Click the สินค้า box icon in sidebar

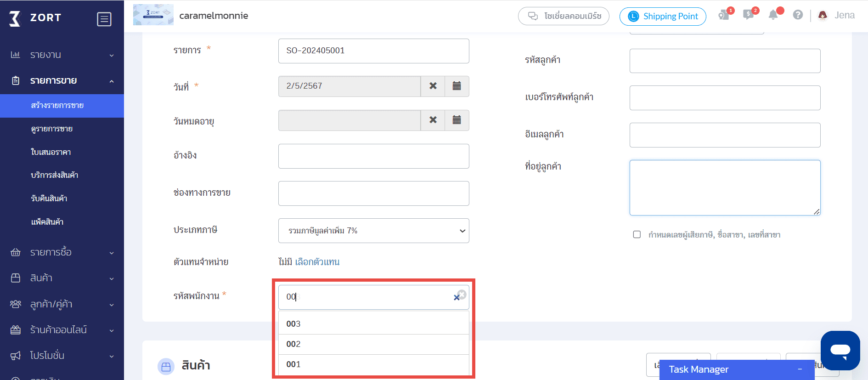pyautogui.click(x=16, y=278)
